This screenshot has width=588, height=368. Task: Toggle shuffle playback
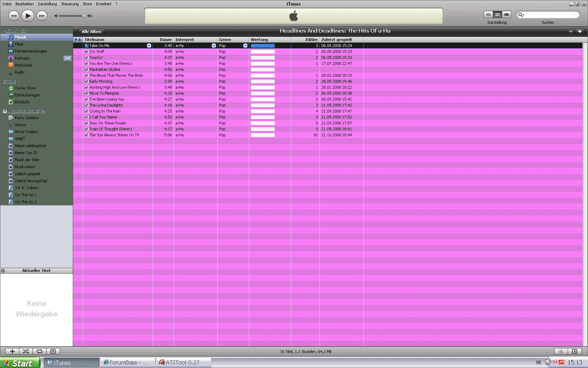26,351
